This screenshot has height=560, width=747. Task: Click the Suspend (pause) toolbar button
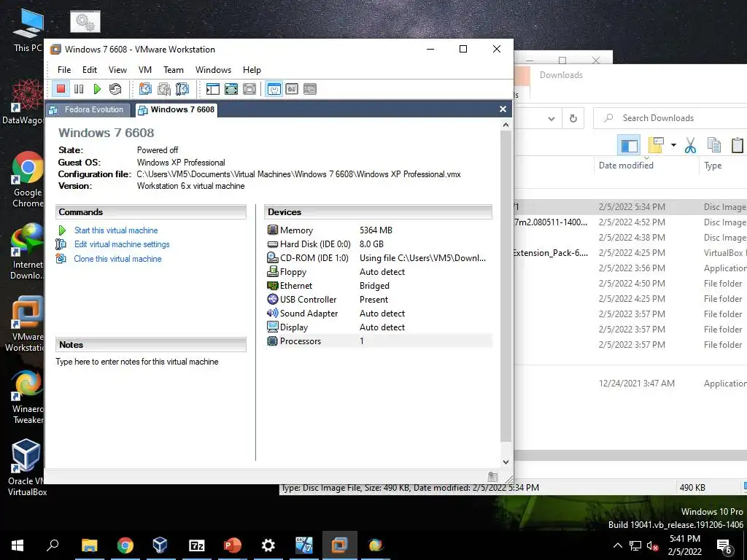click(x=79, y=88)
